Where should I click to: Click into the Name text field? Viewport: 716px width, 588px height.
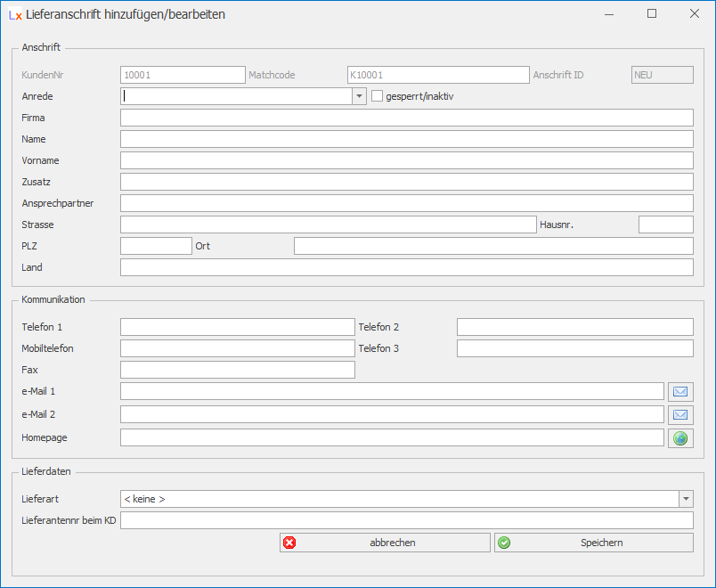(406, 139)
